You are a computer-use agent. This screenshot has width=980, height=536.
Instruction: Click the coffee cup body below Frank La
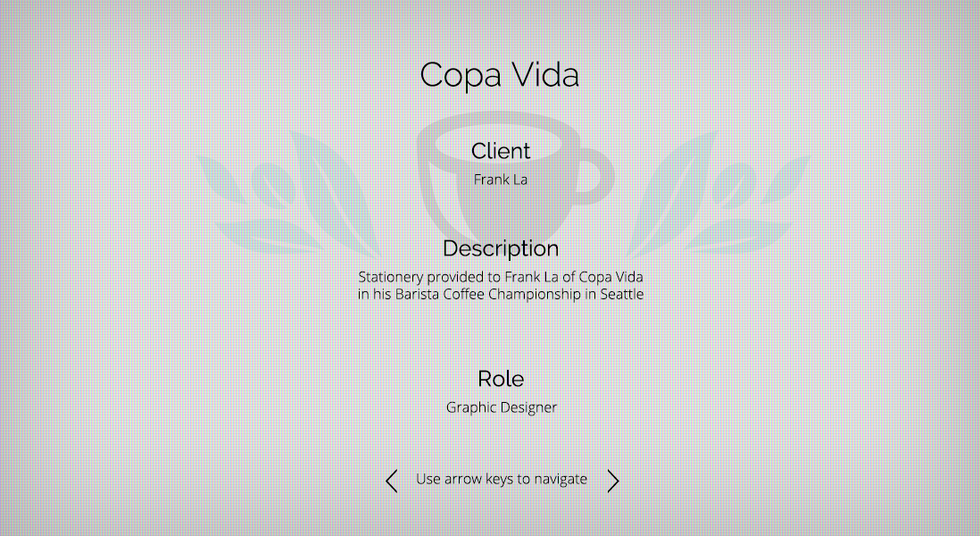coord(500,210)
